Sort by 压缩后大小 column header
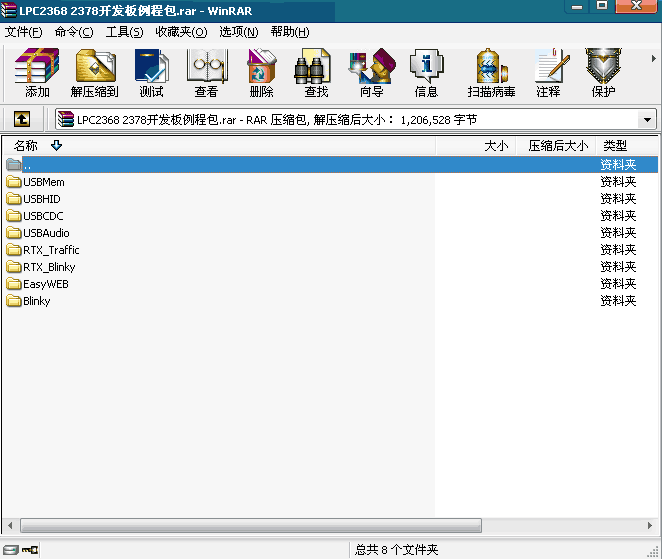Screen dimensions: 662x559 (556, 146)
